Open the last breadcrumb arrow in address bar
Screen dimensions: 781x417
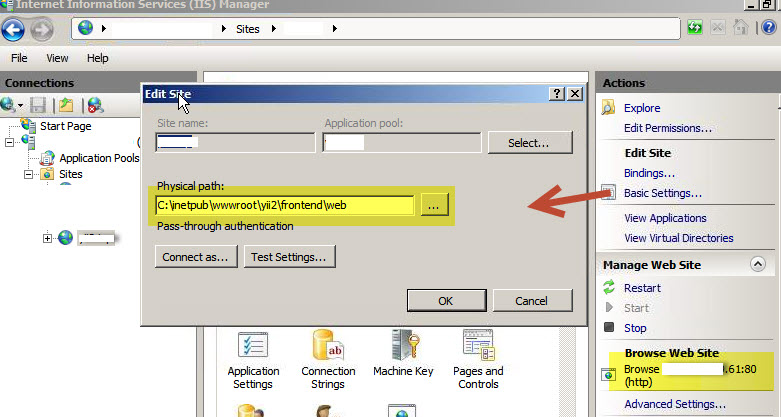click(x=335, y=29)
